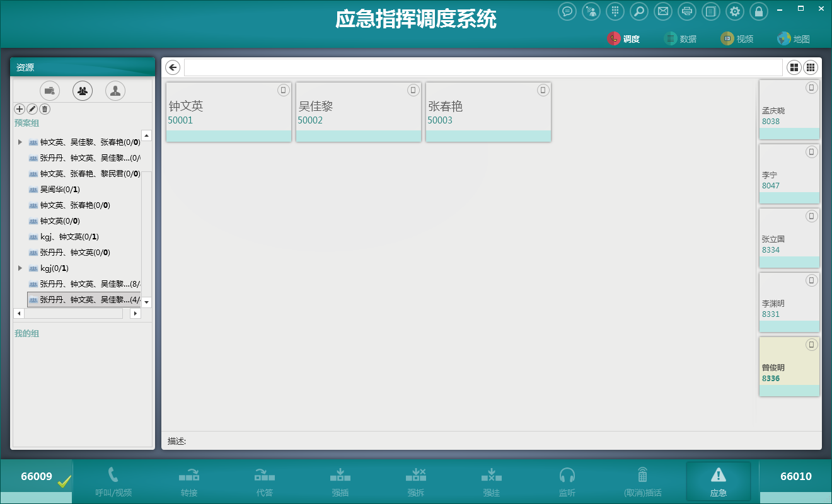Viewport: 832px width, 504px height.
Task: Switch to small grid view layout
Action: coord(811,67)
